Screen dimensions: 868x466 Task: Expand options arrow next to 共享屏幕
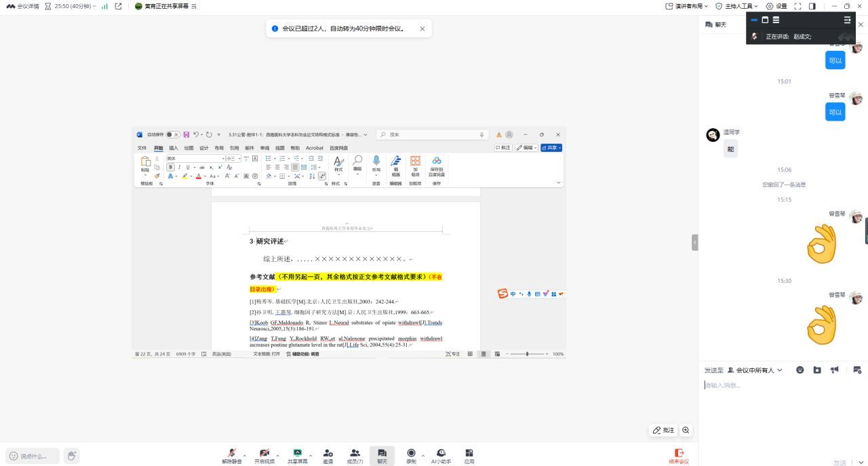click(311, 456)
